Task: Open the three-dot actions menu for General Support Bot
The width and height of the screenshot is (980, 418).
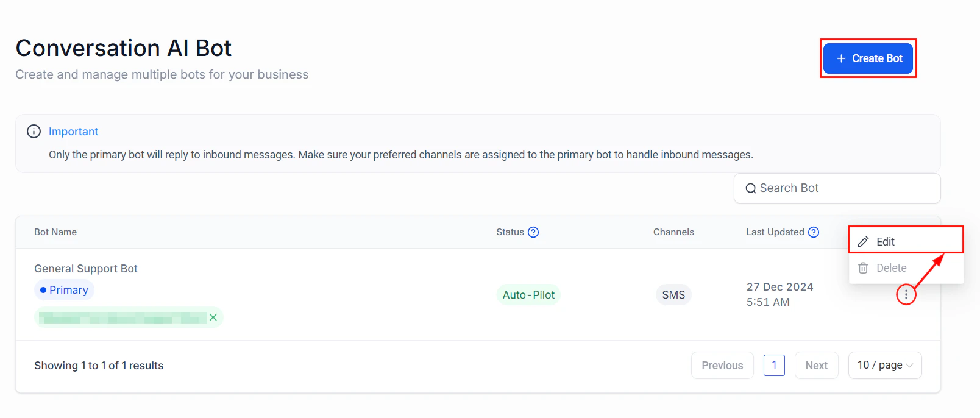Action: click(906, 294)
